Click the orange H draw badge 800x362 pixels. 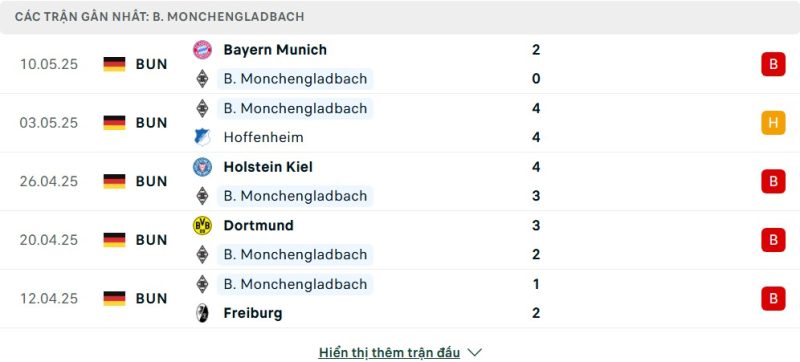(x=773, y=123)
